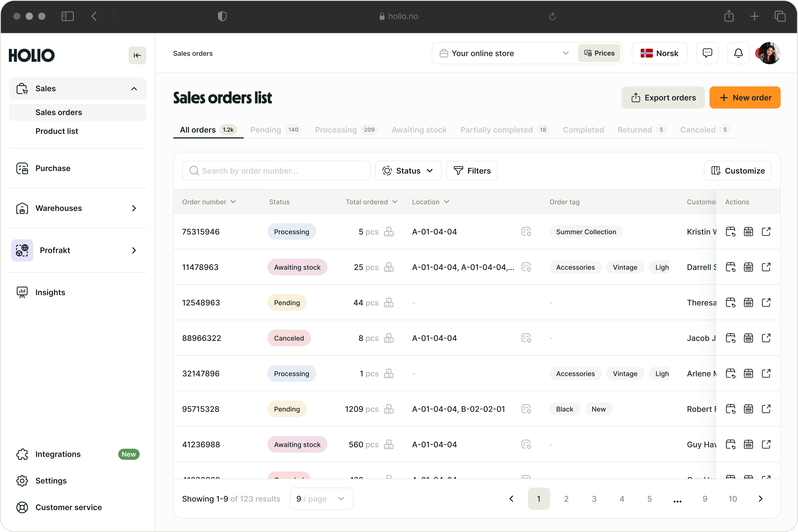
Task: Go to page 3 in pagination
Action: coord(594,499)
